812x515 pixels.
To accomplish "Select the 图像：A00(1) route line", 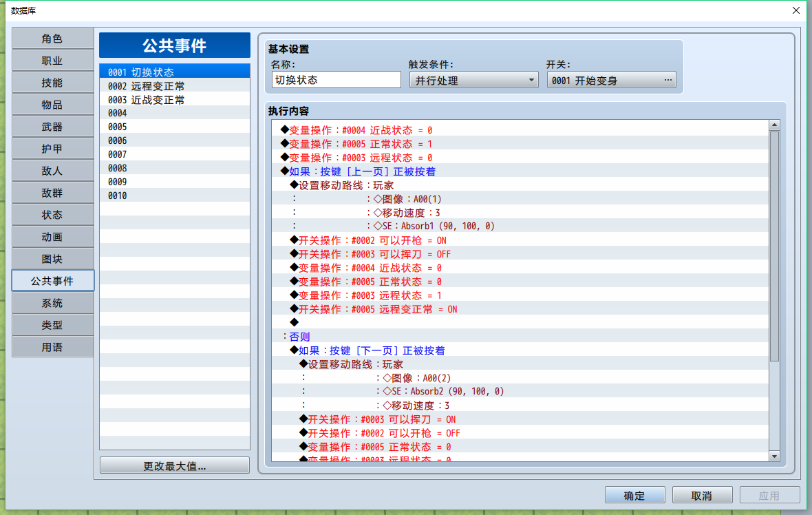I will click(520, 199).
